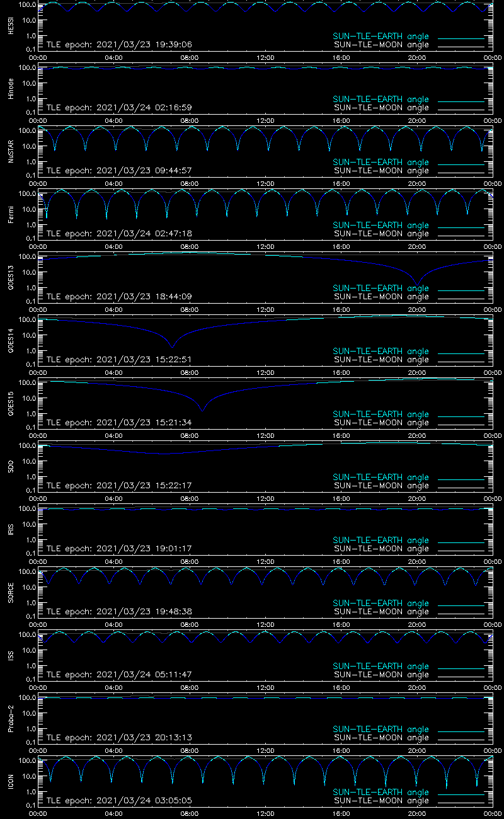
Task: Click 'SUN-TLE-MOON angle' legend in NuSTAR panel
Action: point(381,171)
